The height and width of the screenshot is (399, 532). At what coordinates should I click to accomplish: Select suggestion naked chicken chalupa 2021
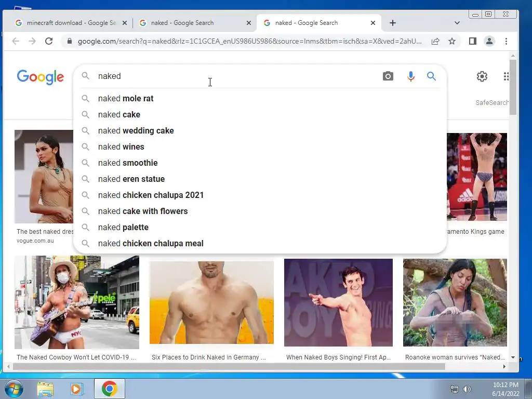(260, 195)
